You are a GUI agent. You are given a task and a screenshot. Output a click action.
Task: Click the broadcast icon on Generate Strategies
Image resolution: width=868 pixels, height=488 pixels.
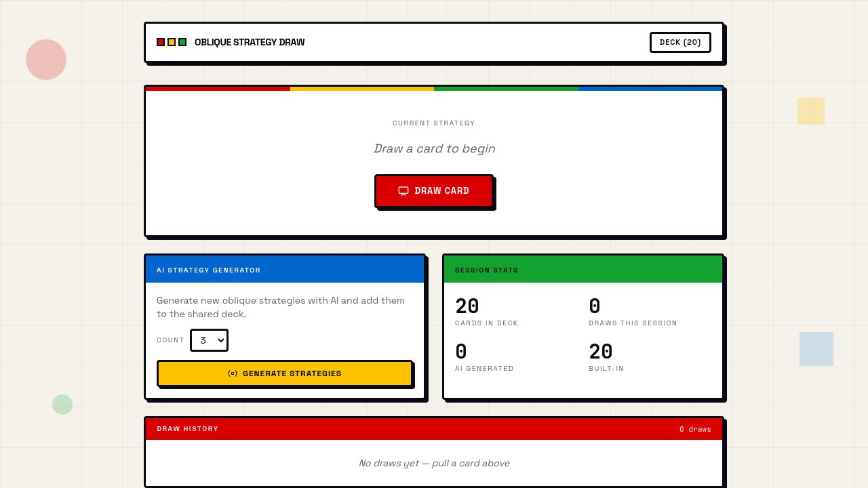point(233,373)
